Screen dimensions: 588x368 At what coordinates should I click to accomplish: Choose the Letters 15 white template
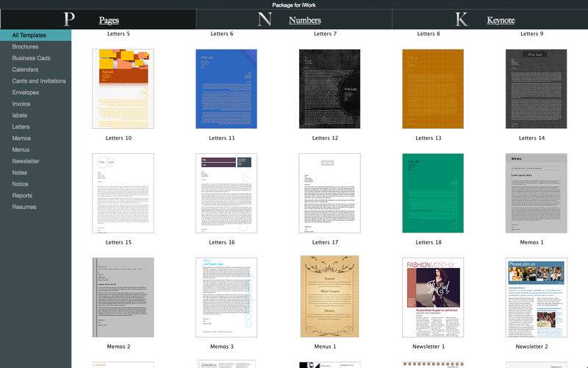coord(123,193)
